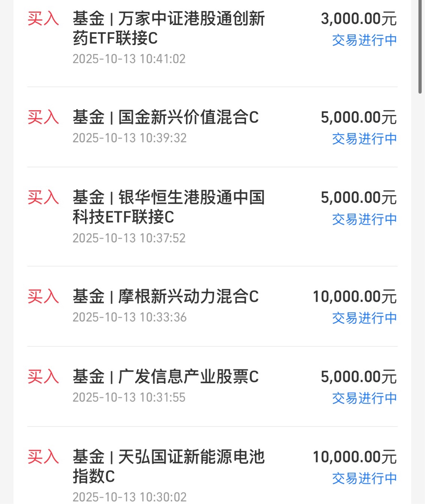Click the 2025-10-13 10:39:32 timestamp
The image size is (425, 504).
coord(129,138)
